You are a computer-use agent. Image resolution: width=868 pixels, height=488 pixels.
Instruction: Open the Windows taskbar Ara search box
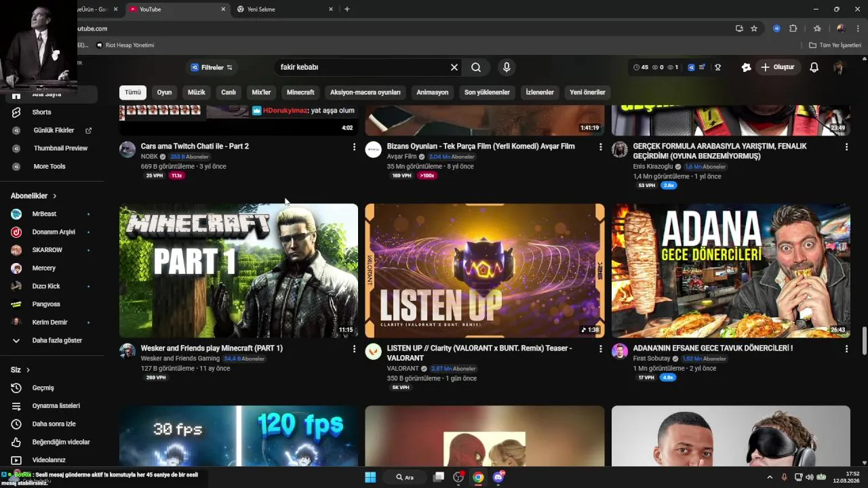click(x=406, y=477)
